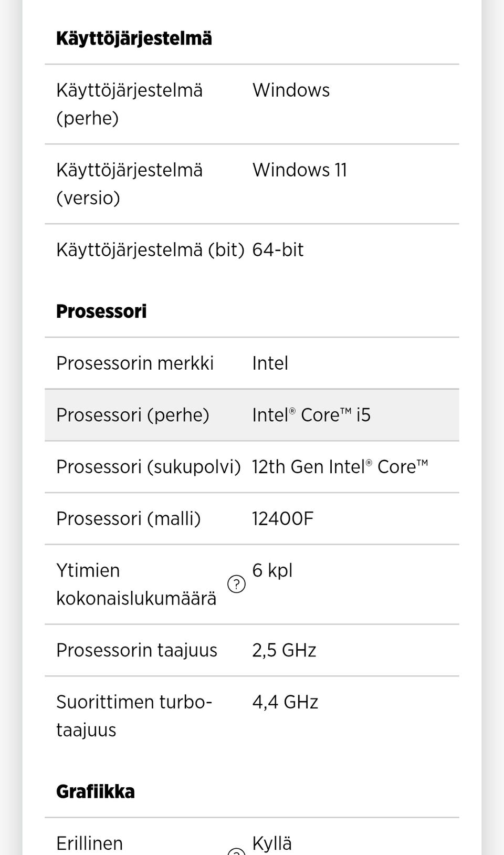Screen dimensions: 504x855
Task: Tap the highlighted Prosessori (perhe) label
Action: [x=132, y=415]
